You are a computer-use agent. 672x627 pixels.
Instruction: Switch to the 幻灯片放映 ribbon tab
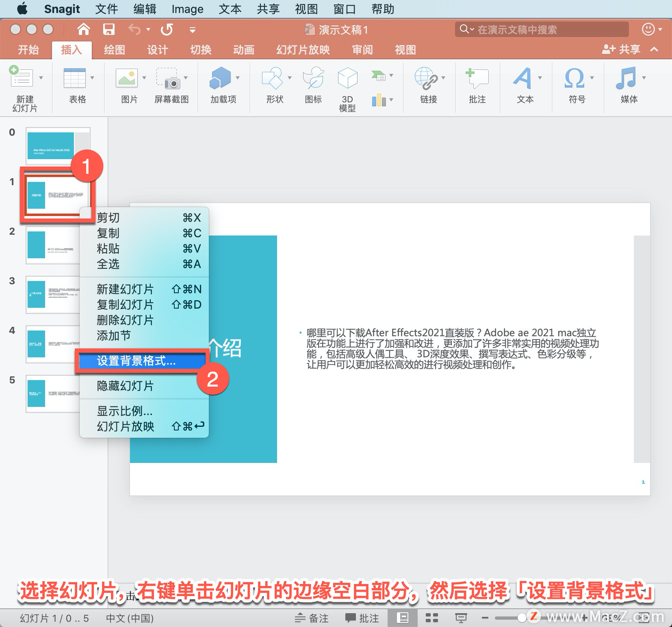[x=303, y=50]
